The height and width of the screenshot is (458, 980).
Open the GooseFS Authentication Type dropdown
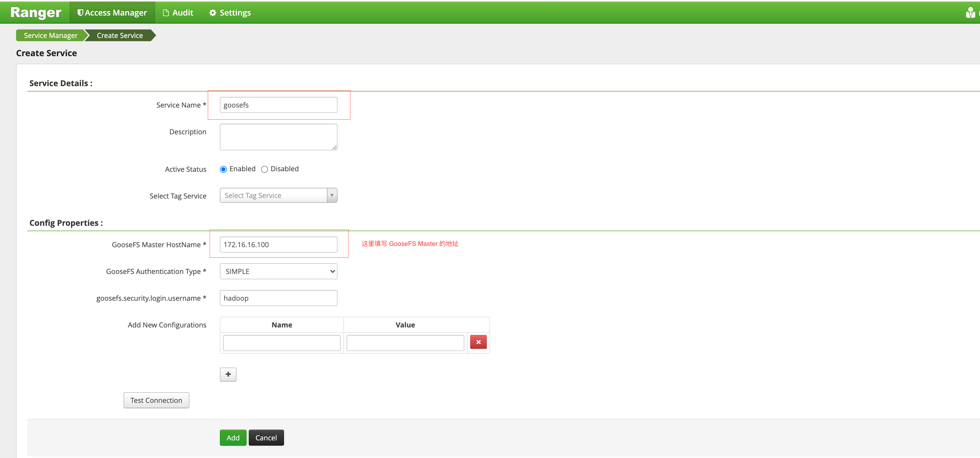(278, 271)
